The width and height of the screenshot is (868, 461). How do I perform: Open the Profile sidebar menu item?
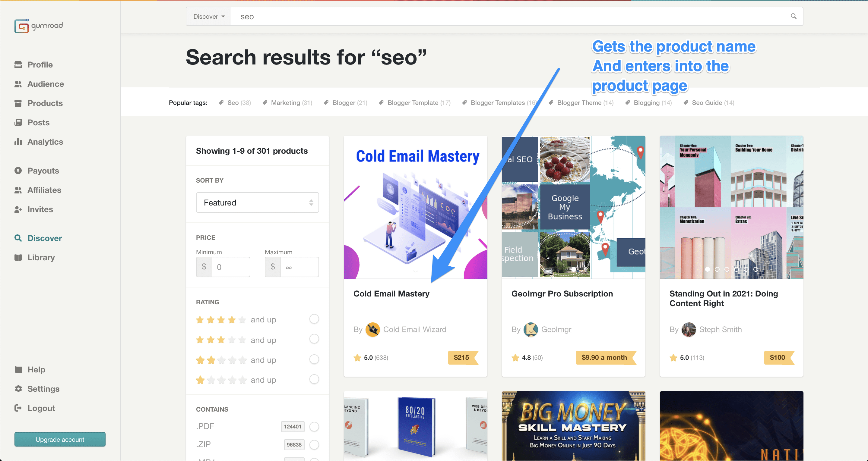[33, 65]
